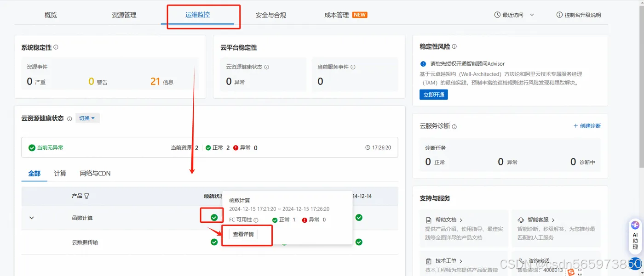644x276 pixels.
Task: Select the 网络与CDN category tab
Action: (x=95, y=173)
